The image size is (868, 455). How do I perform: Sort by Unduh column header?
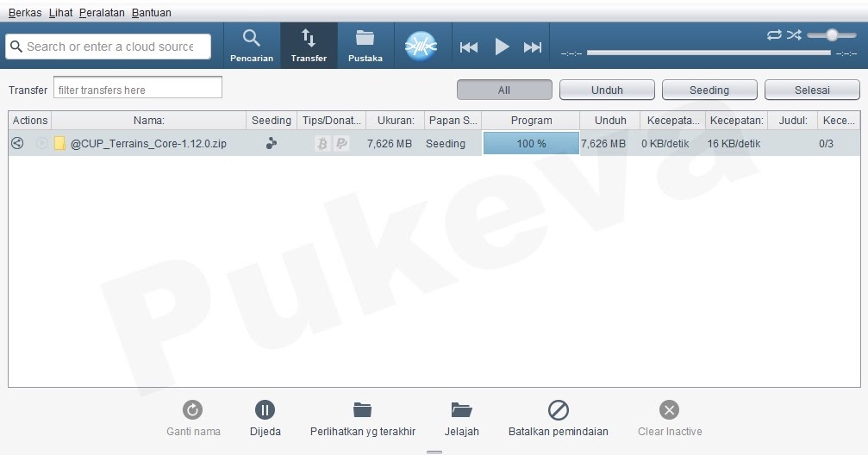(610, 120)
